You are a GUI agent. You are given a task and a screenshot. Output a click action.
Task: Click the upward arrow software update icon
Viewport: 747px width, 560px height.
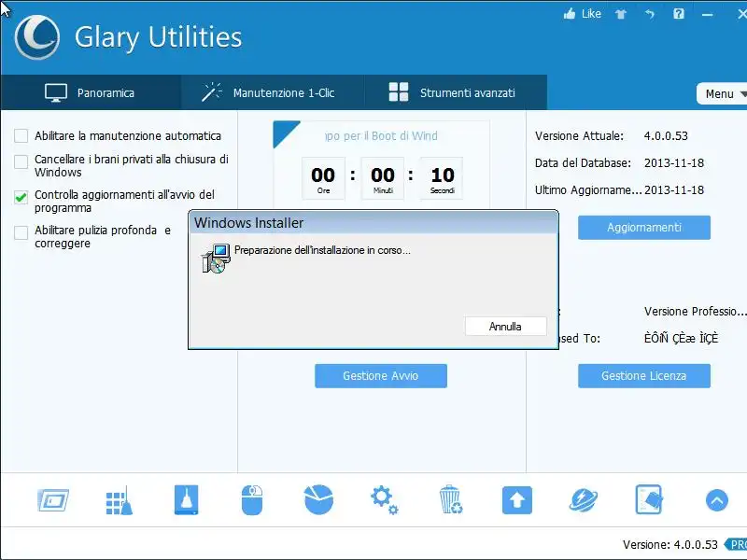517,500
